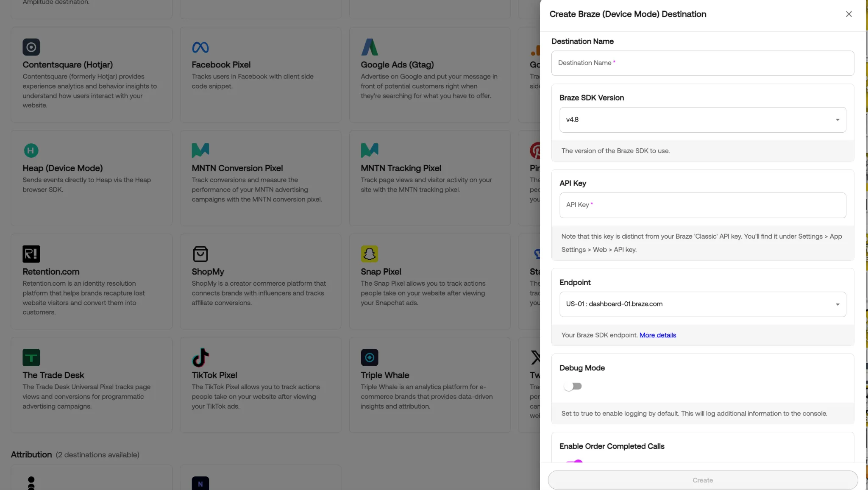Select the Contentsquare (Hotjar) card title
This screenshot has width=868, height=490.
[68, 64]
